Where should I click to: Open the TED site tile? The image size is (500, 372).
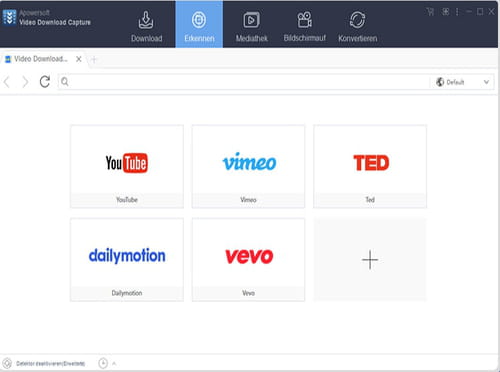pos(370,166)
